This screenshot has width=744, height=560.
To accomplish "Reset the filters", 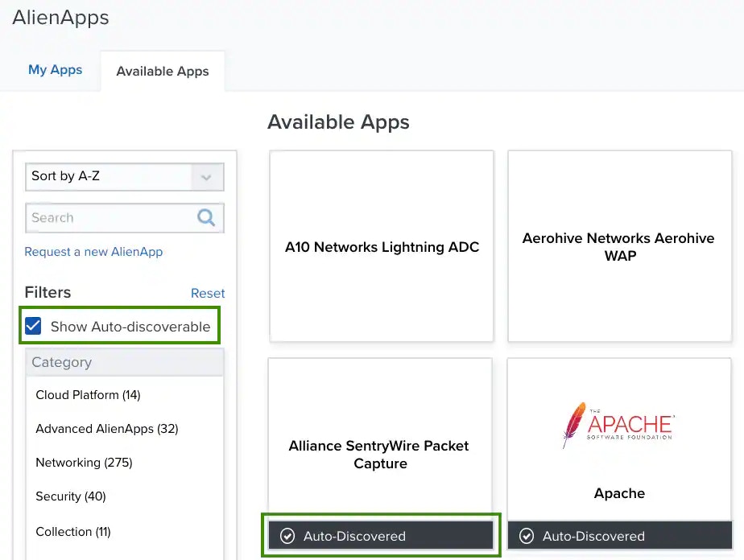I will 208,293.
